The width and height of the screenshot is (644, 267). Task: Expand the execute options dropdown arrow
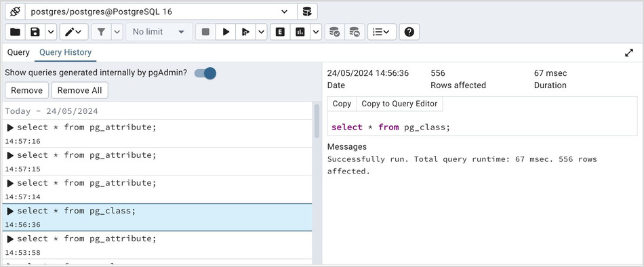point(261,32)
